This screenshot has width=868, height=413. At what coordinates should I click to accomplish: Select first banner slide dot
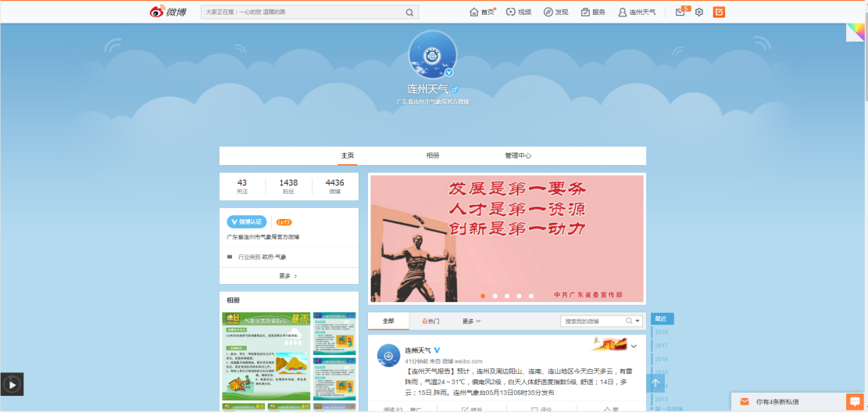pyautogui.click(x=483, y=296)
